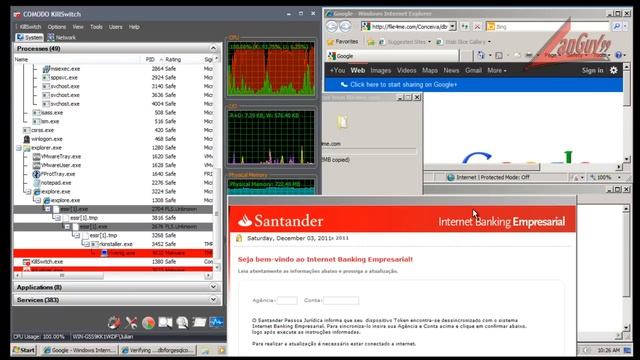Click Sign in on Google bar

click(592, 70)
